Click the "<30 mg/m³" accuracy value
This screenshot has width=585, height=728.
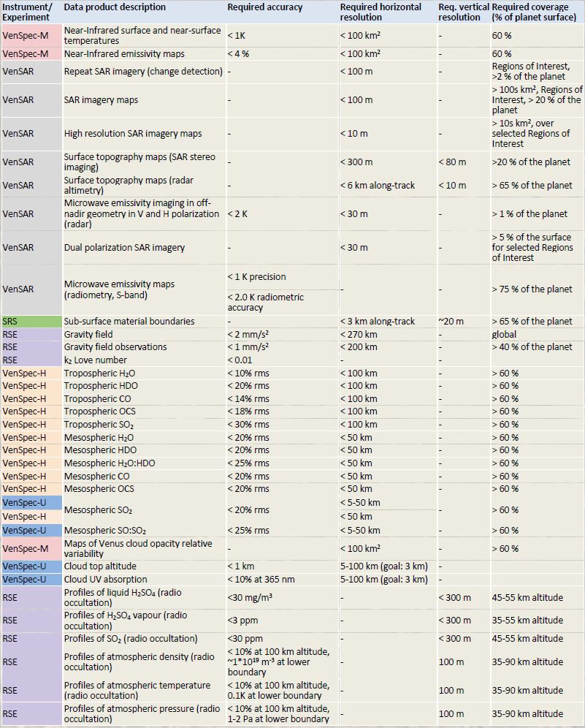pos(250,598)
